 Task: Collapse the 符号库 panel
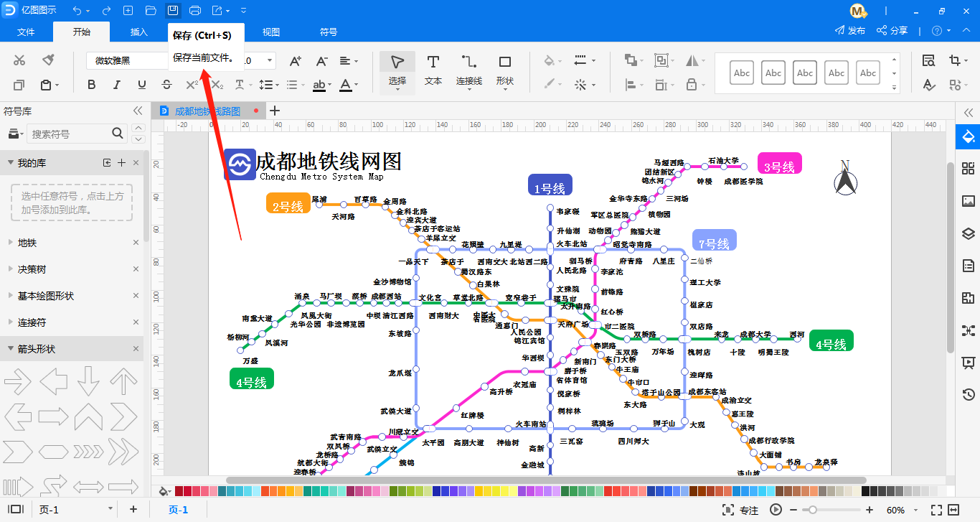click(x=138, y=111)
